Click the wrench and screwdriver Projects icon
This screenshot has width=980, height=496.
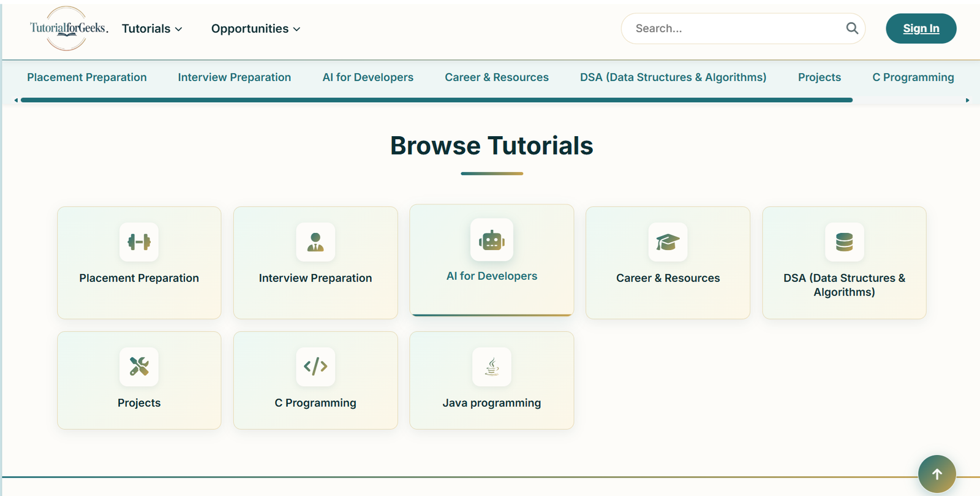pyautogui.click(x=139, y=367)
